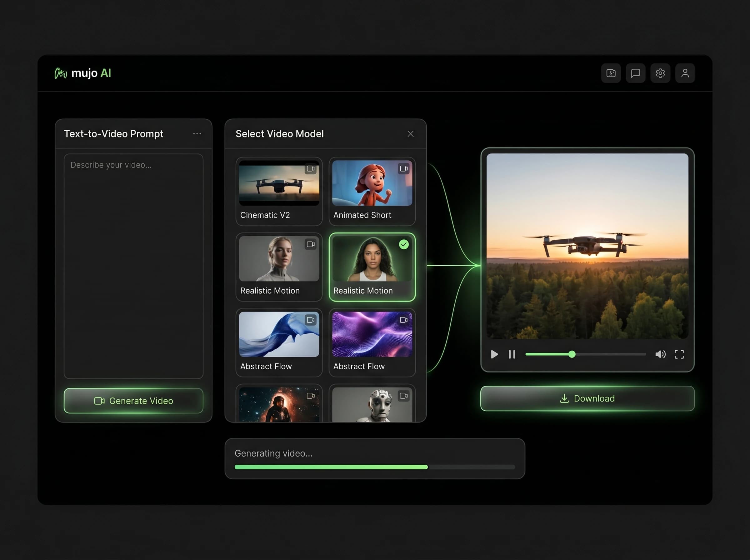The height and width of the screenshot is (560, 750).
Task: Select the purple particle Abstract Flow thumbnail
Action: tap(372, 334)
